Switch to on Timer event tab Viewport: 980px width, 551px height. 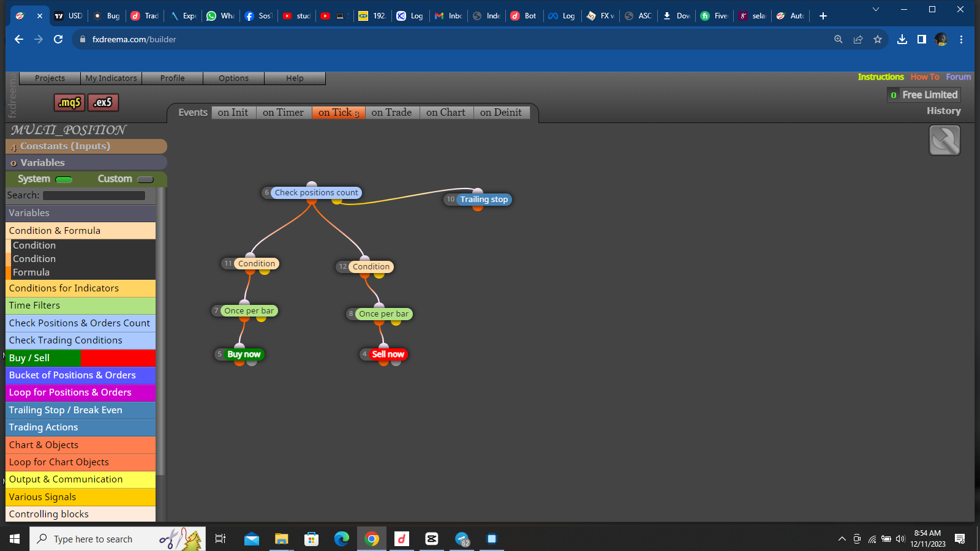[283, 113]
